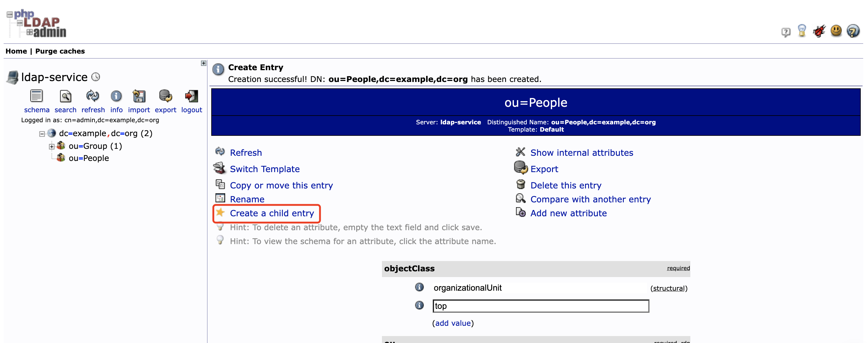This screenshot has width=868, height=343.
Task: Click the search icon in sidebar
Action: point(65,96)
